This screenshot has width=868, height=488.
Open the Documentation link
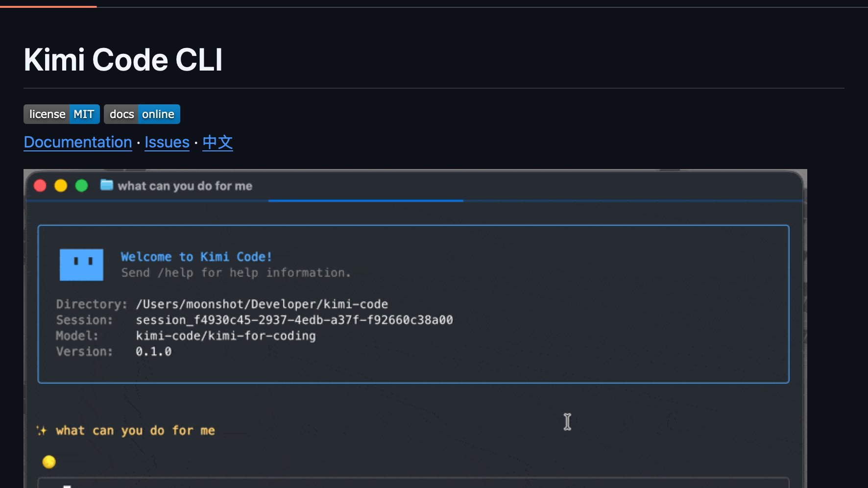(x=78, y=142)
